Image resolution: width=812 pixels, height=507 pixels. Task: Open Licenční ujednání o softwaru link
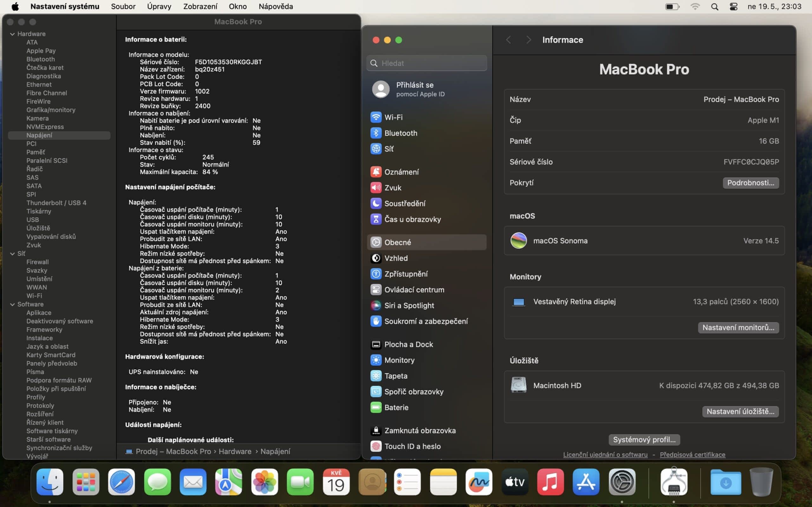pyautogui.click(x=605, y=455)
